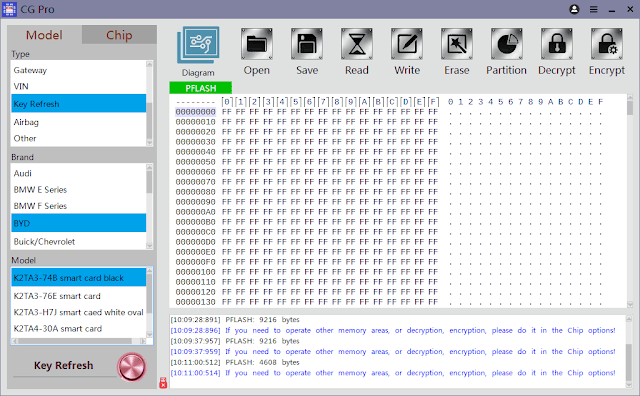
Task: Select Other in Type list
Action: [78, 138]
